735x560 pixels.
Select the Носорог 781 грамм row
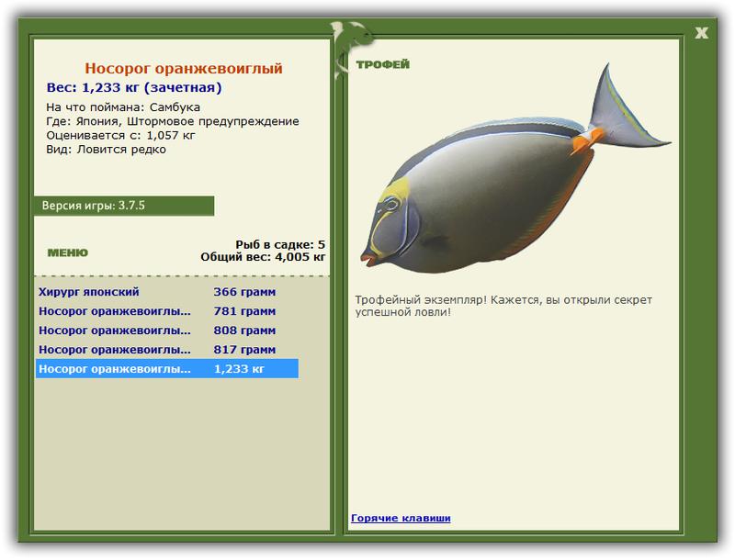pos(167,311)
